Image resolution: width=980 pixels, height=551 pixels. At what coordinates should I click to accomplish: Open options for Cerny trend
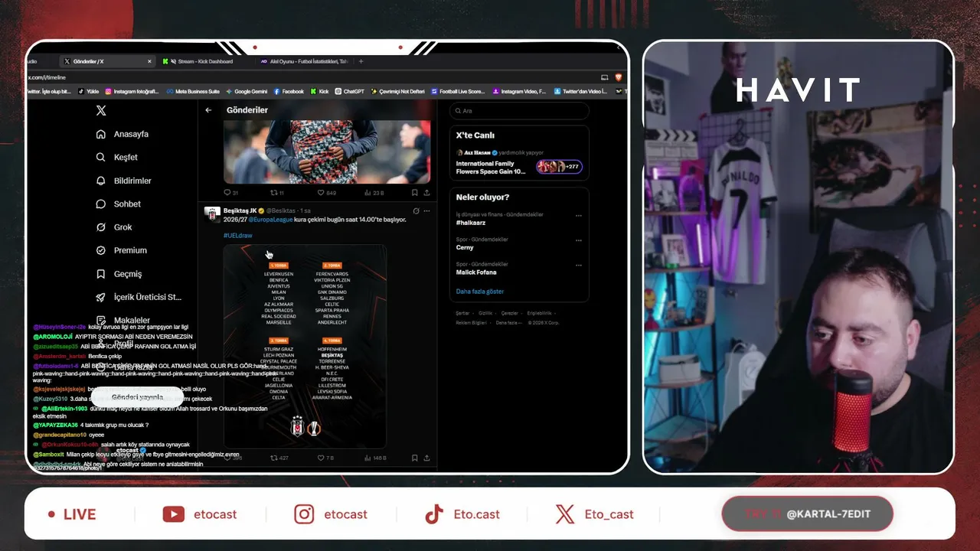coord(579,240)
